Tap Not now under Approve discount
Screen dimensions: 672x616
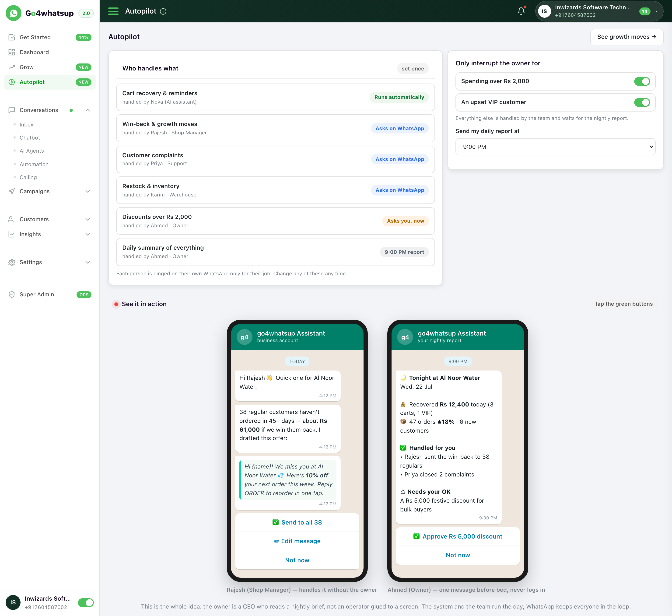[x=458, y=555]
